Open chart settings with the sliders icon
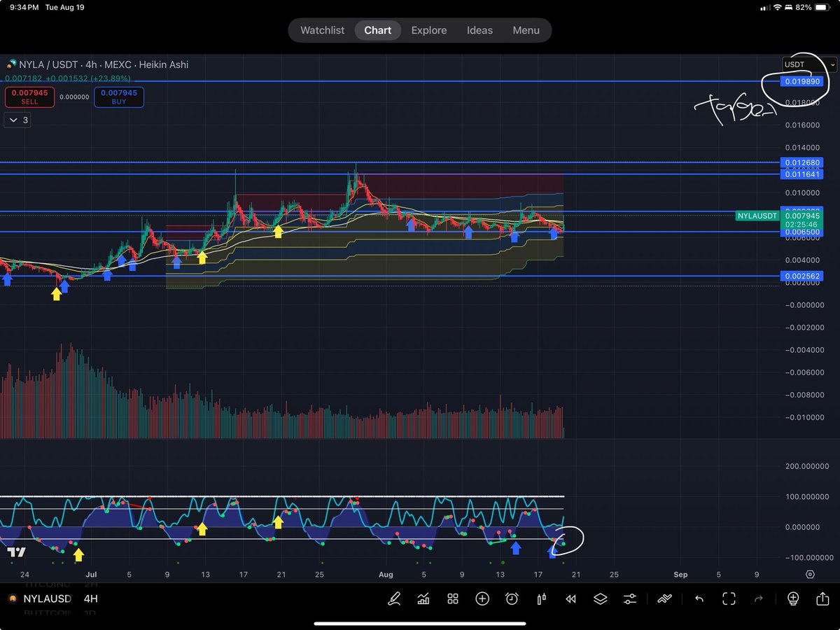Viewport: 840px width, 630px height. (x=629, y=599)
